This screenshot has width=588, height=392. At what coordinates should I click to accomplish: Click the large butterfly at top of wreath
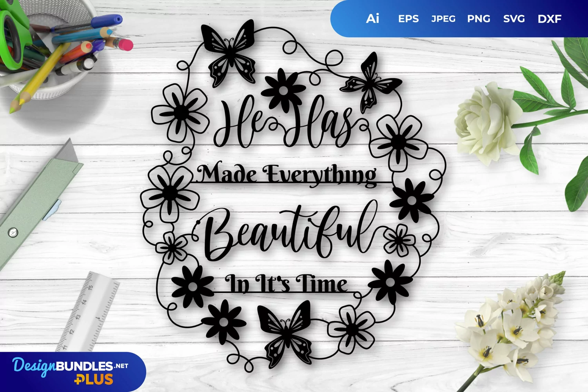(229, 53)
